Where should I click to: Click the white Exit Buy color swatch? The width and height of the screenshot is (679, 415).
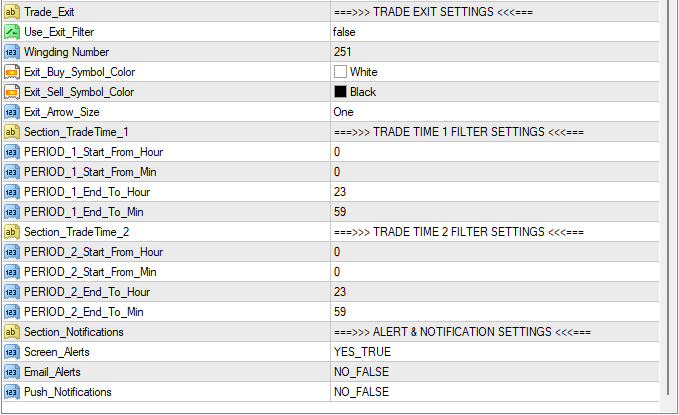(340, 71)
